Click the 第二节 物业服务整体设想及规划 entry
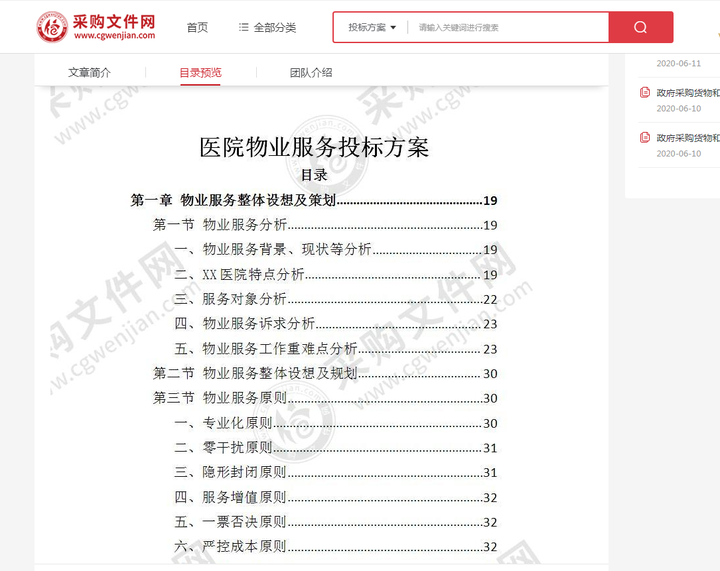Image resolution: width=720 pixels, height=571 pixels. pos(325,373)
